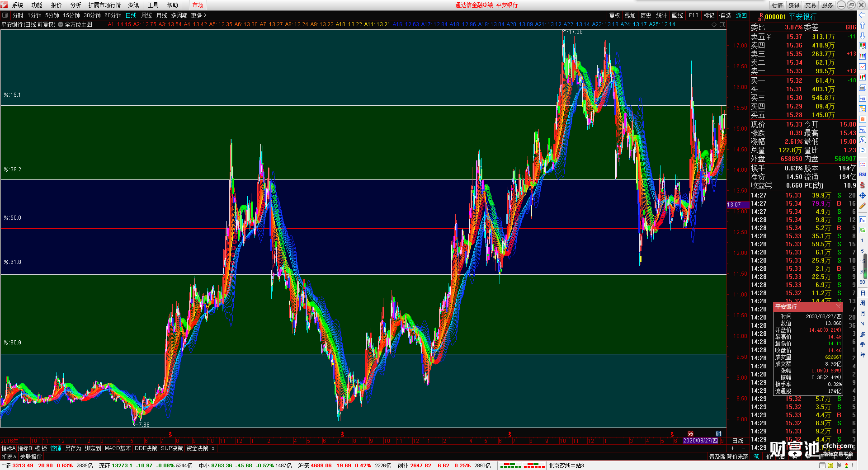Image resolution: width=868 pixels, height=470 pixels.
Task: Switch chart period to 60分钟
Action: click(x=113, y=15)
